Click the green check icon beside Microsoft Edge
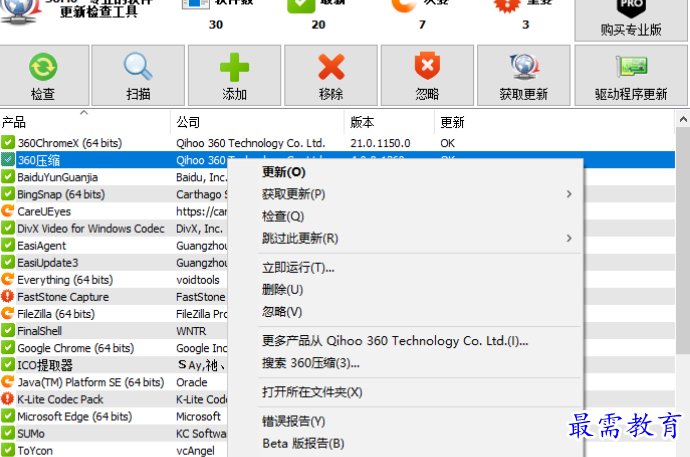Viewport: 690px width, 457px height. 7,416
